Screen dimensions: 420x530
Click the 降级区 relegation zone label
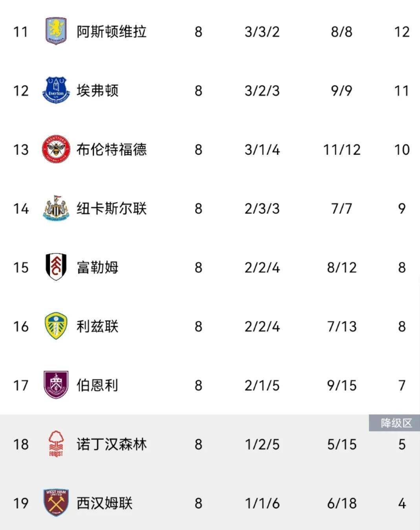coord(396,423)
